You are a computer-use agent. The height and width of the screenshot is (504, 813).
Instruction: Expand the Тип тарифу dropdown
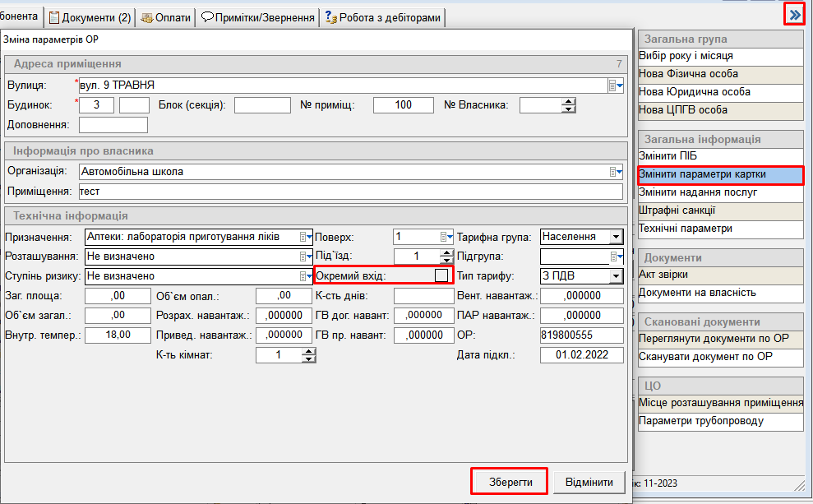click(615, 276)
